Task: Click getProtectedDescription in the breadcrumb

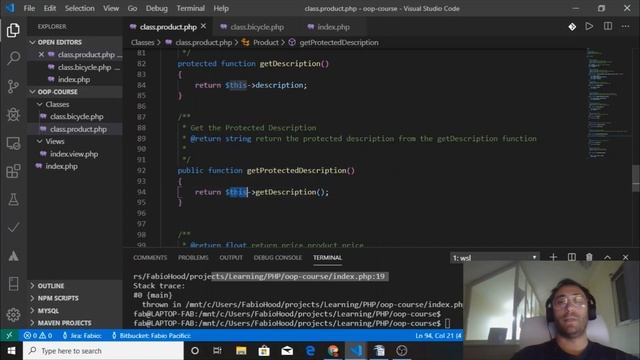Action: [339, 42]
